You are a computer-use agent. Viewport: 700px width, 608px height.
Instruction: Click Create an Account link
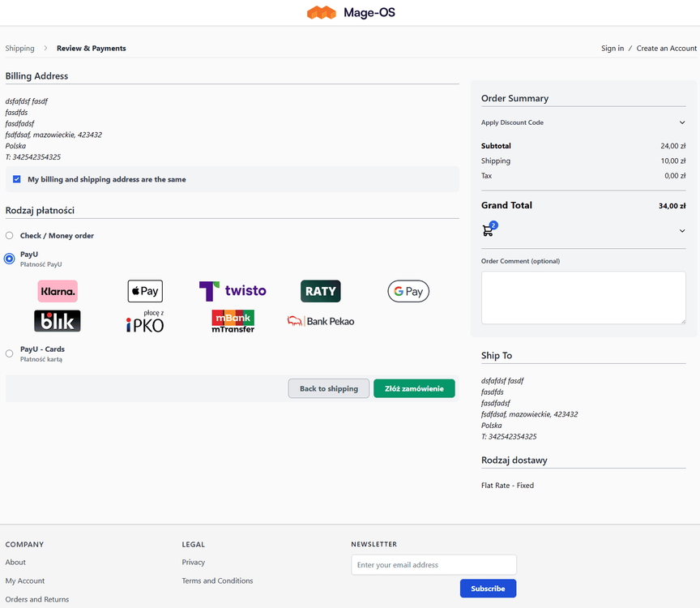point(667,49)
